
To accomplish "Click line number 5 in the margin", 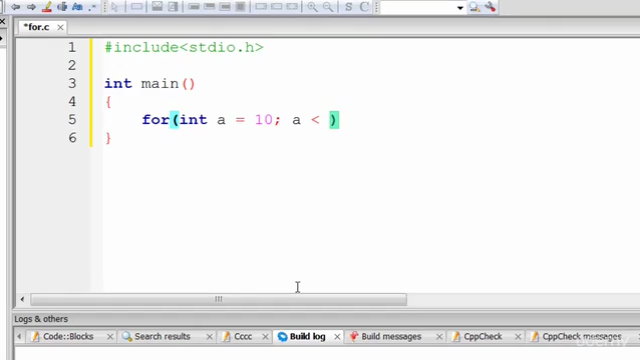I will (72, 120).
